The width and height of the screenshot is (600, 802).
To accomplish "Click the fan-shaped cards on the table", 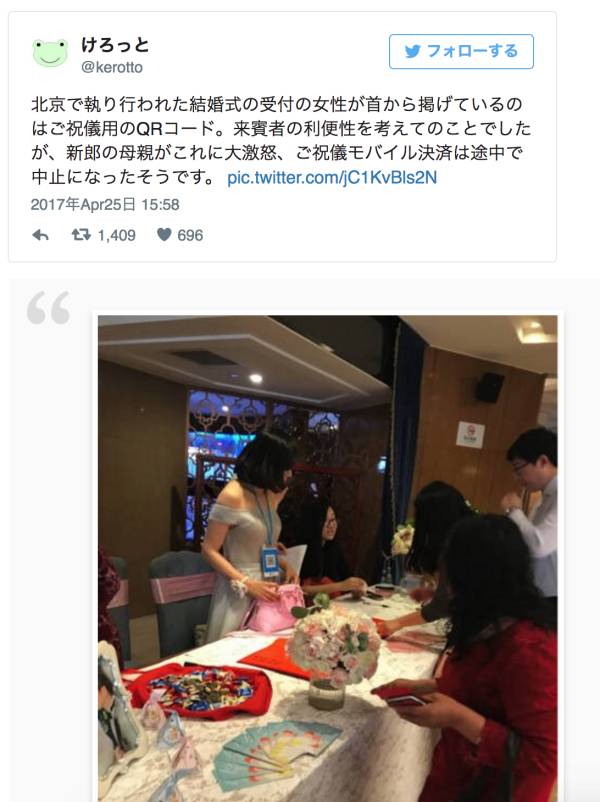I will (x=277, y=751).
